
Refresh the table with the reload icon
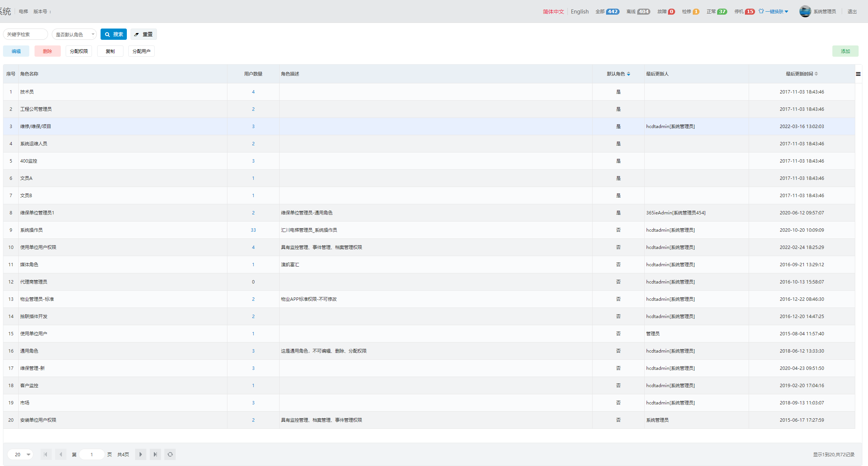coord(170,454)
